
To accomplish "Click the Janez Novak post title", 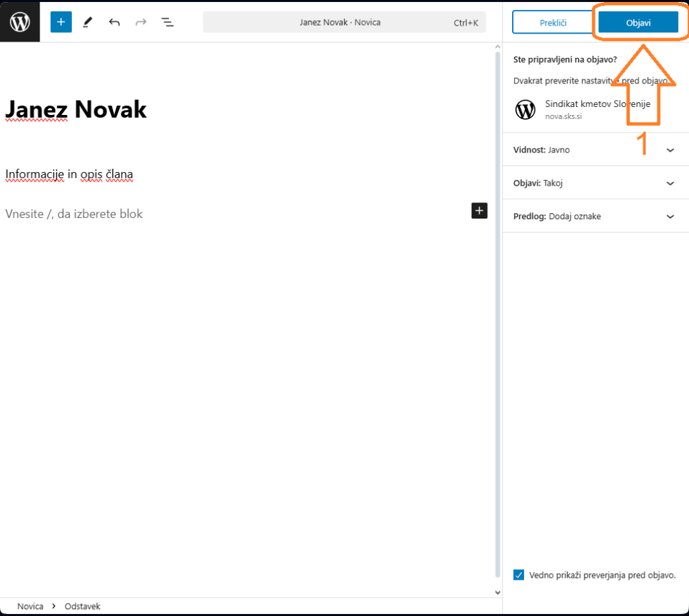I will click(76, 109).
